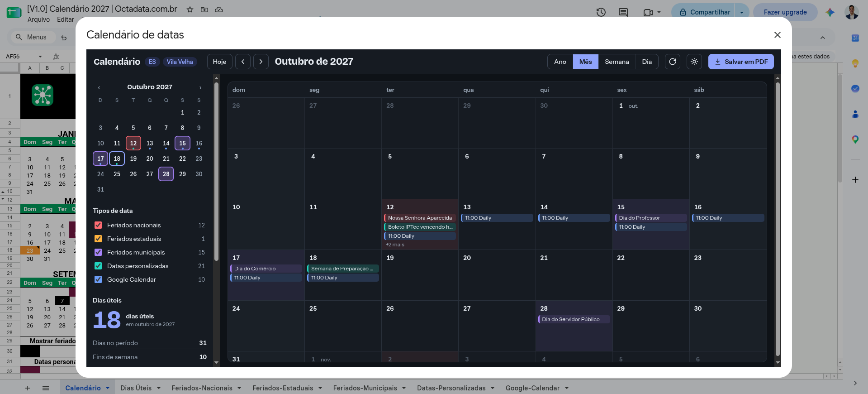Open version history clock icon

(x=601, y=12)
